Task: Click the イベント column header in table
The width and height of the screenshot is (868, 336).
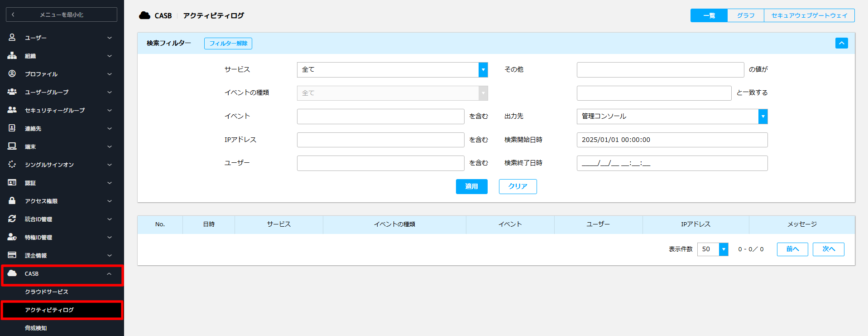Action: point(510,224)
